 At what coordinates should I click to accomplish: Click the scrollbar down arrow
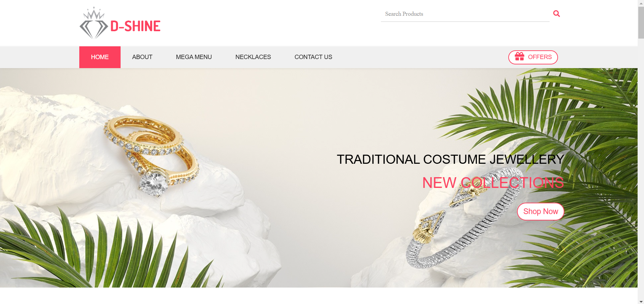point(641,301)
